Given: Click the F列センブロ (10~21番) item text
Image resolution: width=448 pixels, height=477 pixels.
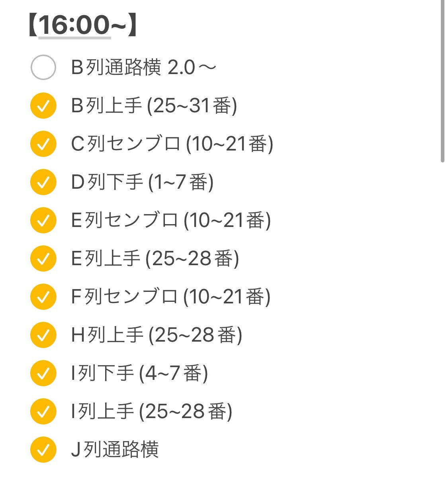Looking at the screenshot, I should [x=170, y=297].
